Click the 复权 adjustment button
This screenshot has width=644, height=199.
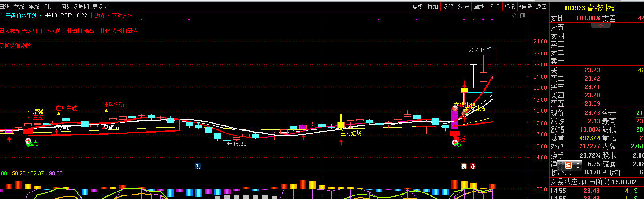point(417,7)
